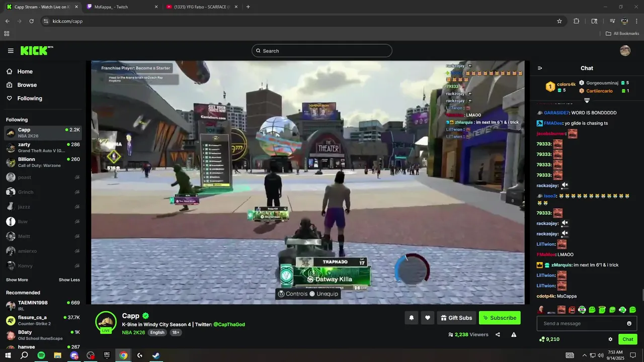Select offline channel Grinch

pyautogui.click(x=43, y=192)
